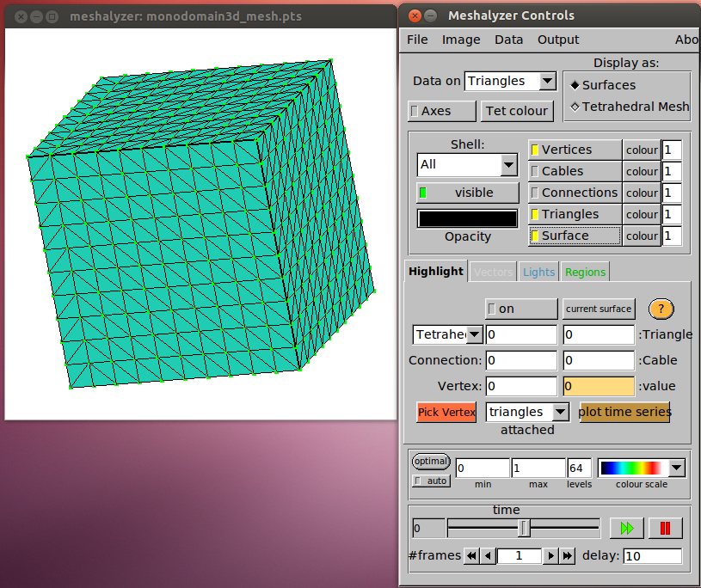The width and height of the screenshot is (701, 588).
Task: Jump to the first frame
Action: [471, 556]
